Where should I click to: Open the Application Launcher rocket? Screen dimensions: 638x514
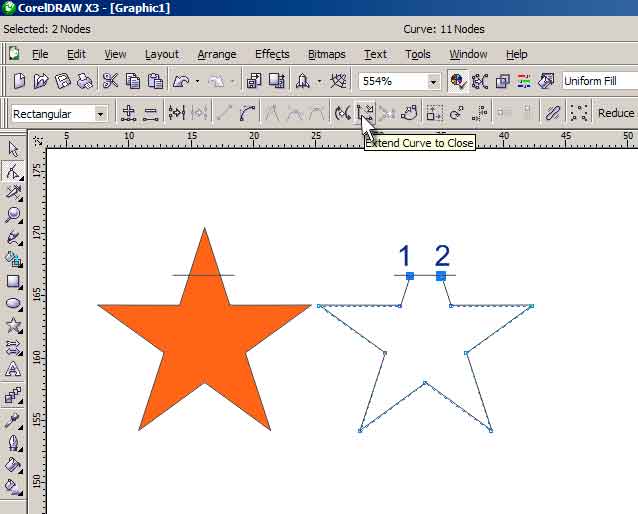pyautogui.click(x=302, y=81)
